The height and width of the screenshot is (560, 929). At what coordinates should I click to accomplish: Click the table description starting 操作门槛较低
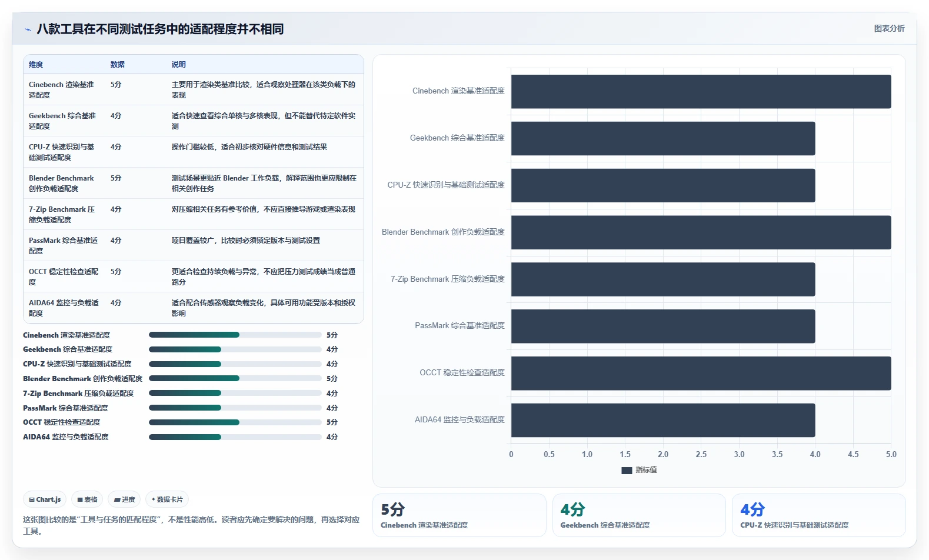click(249, 147)
